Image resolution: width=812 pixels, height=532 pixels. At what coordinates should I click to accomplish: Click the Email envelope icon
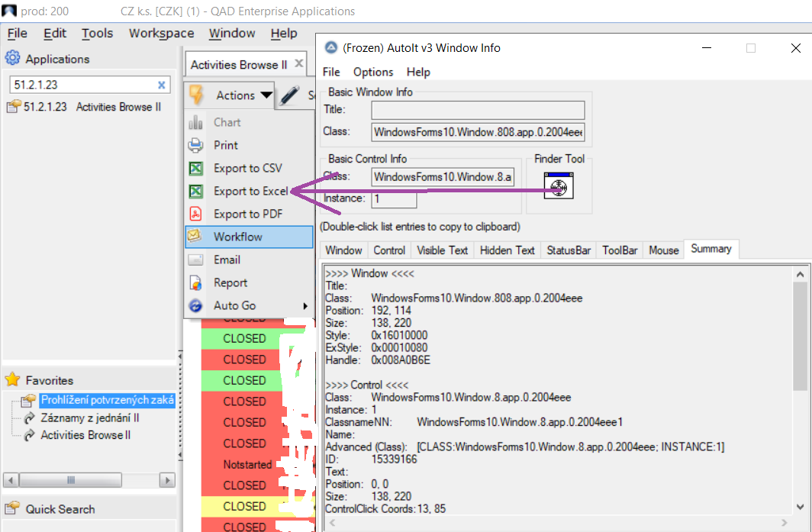[195, 260]
